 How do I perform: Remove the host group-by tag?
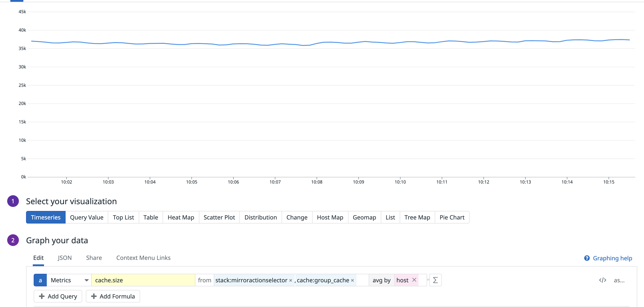click(414, 280)
